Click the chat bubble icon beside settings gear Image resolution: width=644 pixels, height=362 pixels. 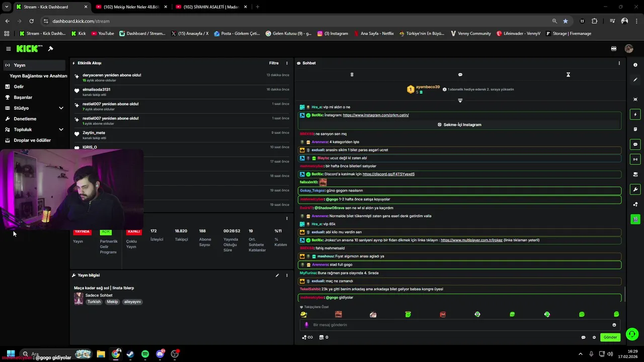[x=583, y=337]
